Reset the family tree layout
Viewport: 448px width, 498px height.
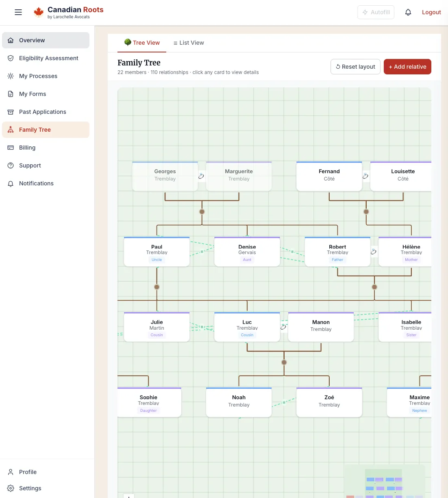coord(356,67)
